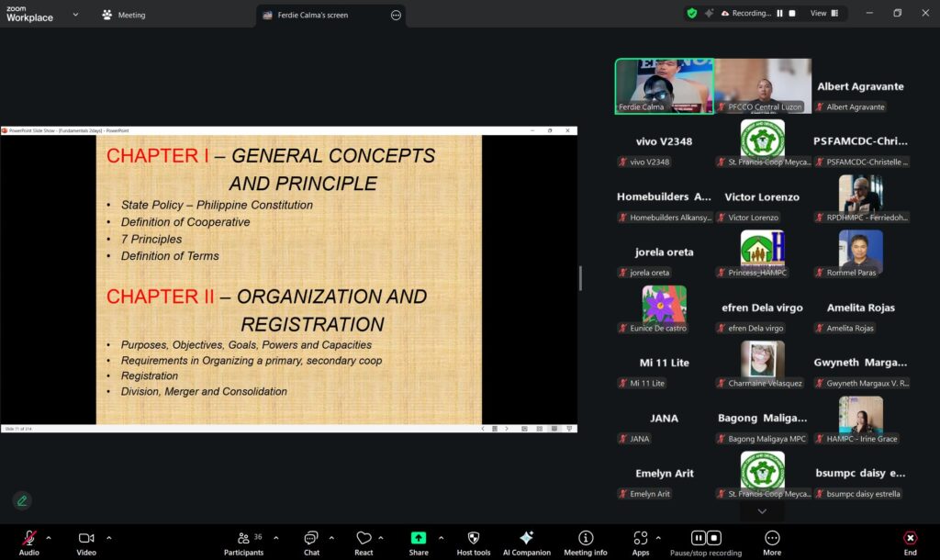Viewport: 940px width, 560px height.
Task: Open Host tools shield icon
Action: 474,539
